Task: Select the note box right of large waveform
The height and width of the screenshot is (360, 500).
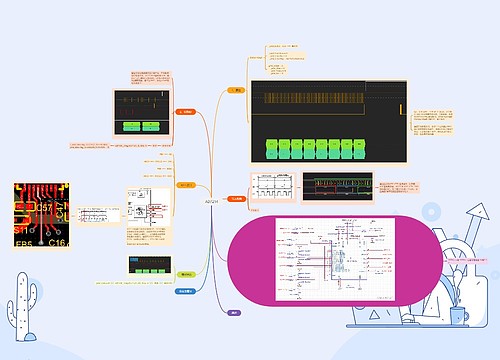Action: point(433,122)
